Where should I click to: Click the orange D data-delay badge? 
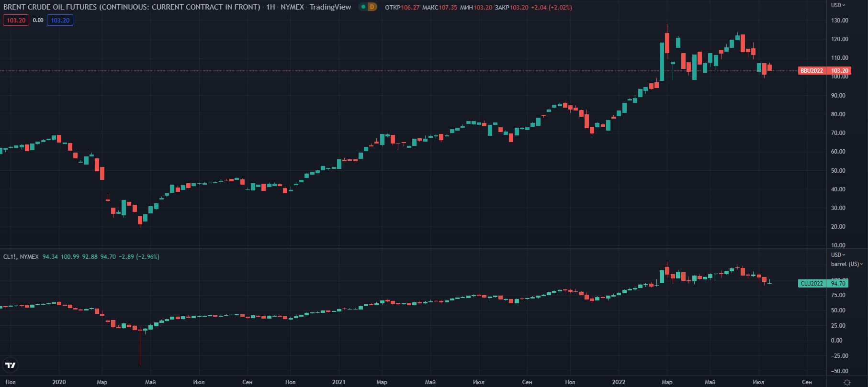(x=372, y=7)
